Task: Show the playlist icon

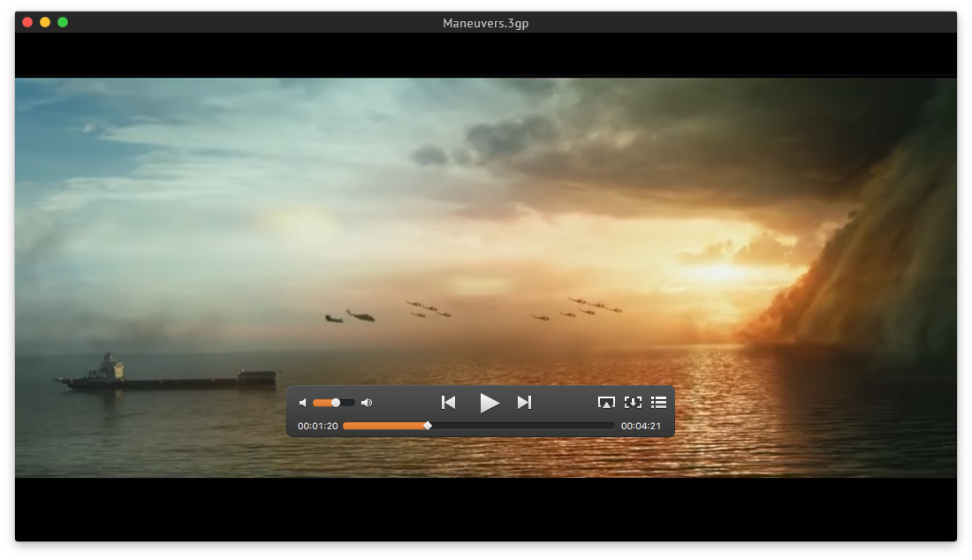Action: tap(659, 403)
